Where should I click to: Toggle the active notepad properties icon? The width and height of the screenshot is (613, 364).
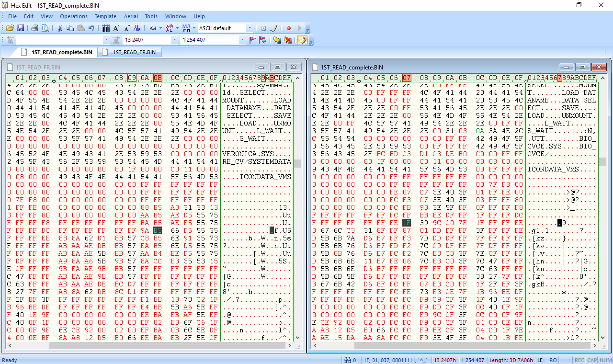point(302,40)
